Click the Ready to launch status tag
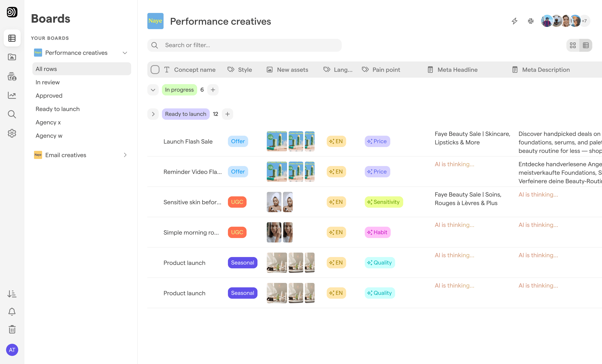The height and width of the screenshot is (364, 602). point(186,114)
